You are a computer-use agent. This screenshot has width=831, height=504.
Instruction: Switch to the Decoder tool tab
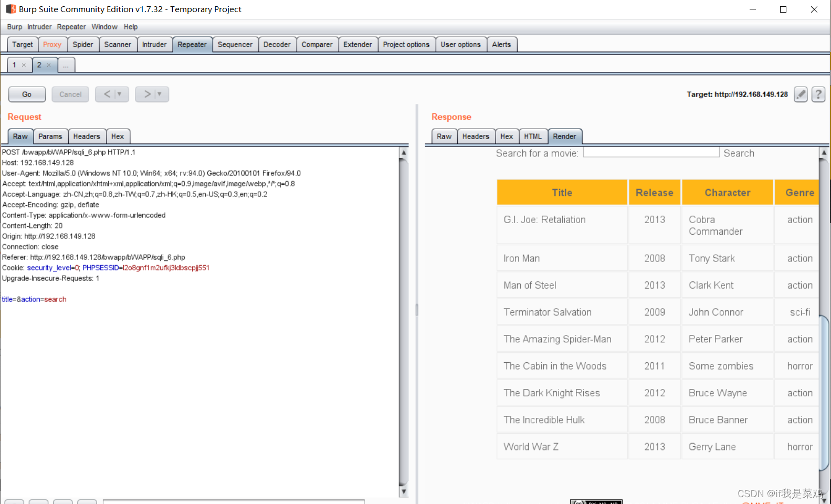point(277,45)
